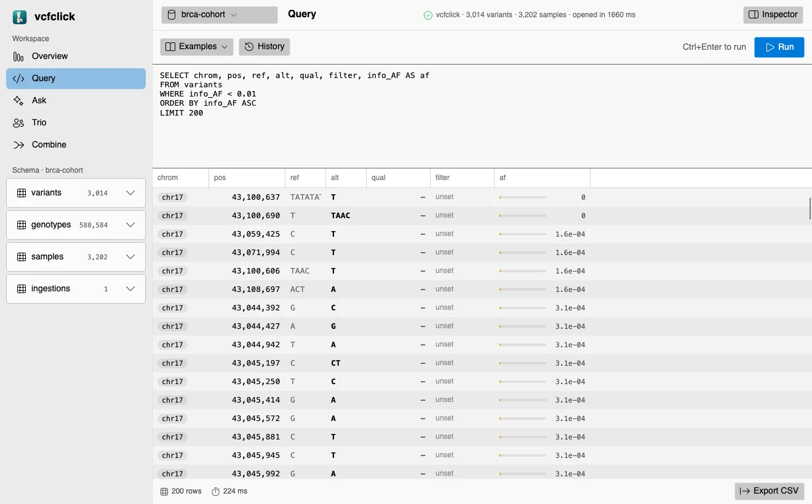Open the query History

(x=265, y=47)
